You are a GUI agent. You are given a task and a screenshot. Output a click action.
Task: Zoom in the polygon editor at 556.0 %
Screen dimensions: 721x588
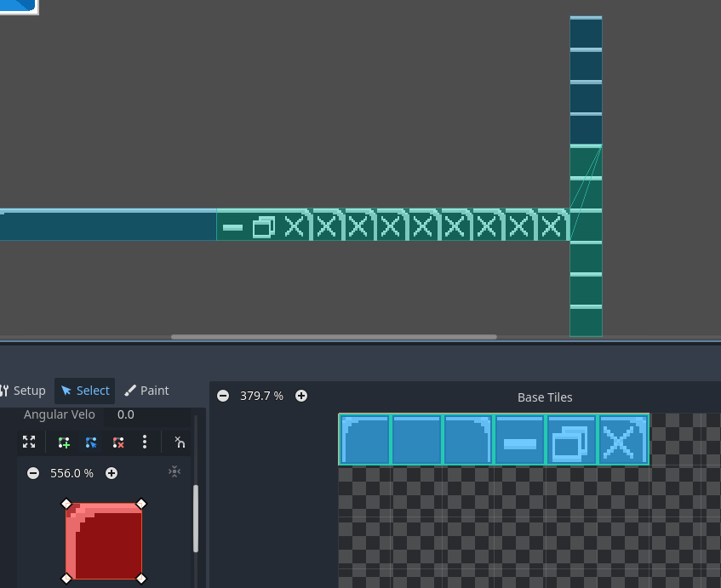click(x=112, y=473)
